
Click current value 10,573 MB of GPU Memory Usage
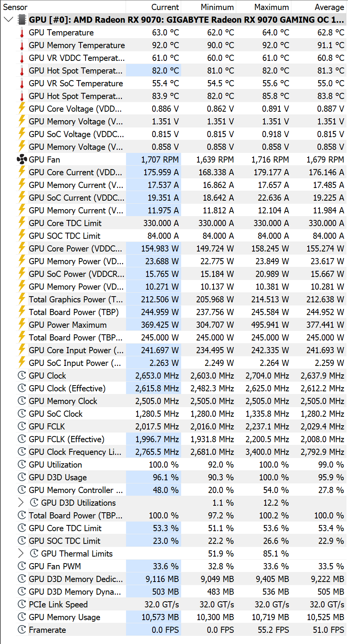tap(160, 617)
